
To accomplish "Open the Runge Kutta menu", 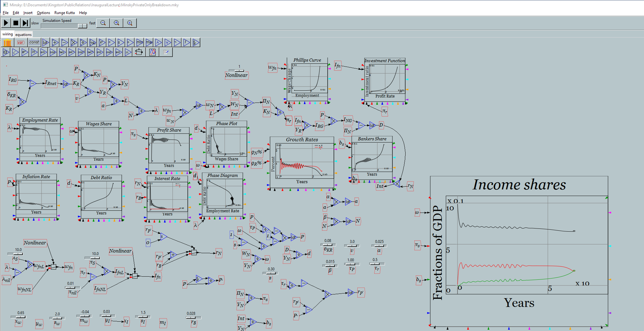I will [64, 13].
